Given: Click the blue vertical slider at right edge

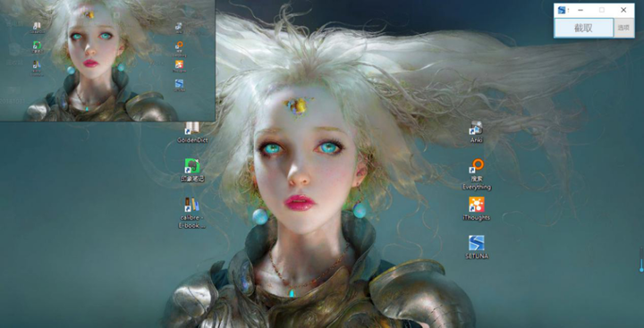Looking at the screenshot, I should tap(641, 259).
